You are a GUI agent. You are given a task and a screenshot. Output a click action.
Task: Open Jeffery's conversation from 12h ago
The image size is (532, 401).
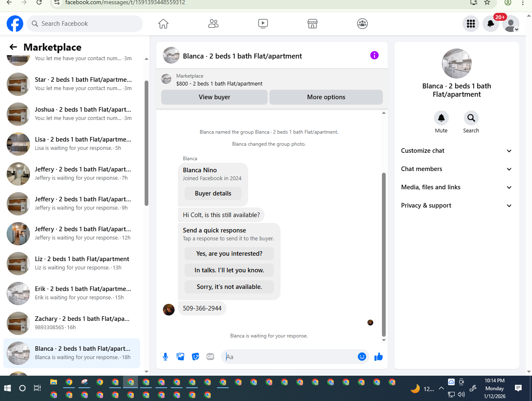coord(71,233)
